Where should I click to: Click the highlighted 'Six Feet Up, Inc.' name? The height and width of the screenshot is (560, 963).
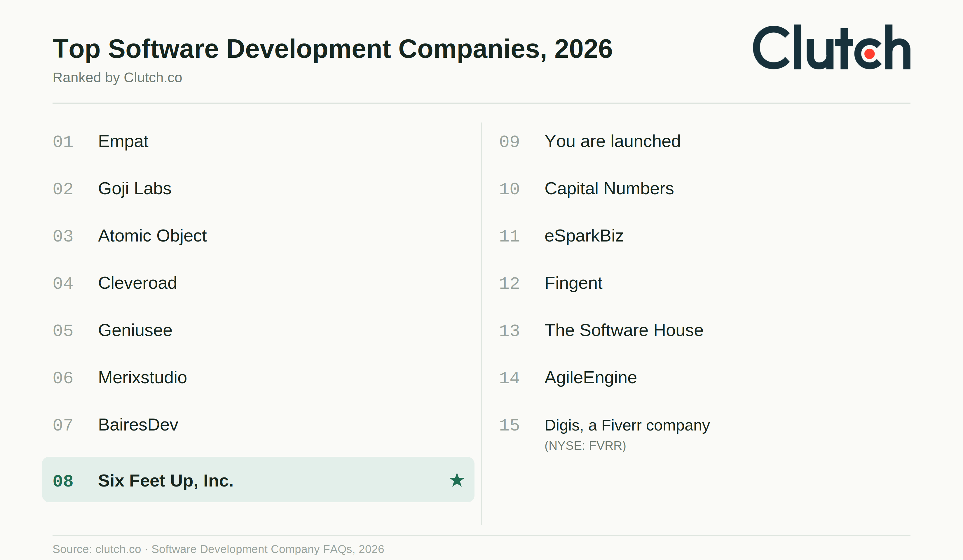[x=165, y=481]
